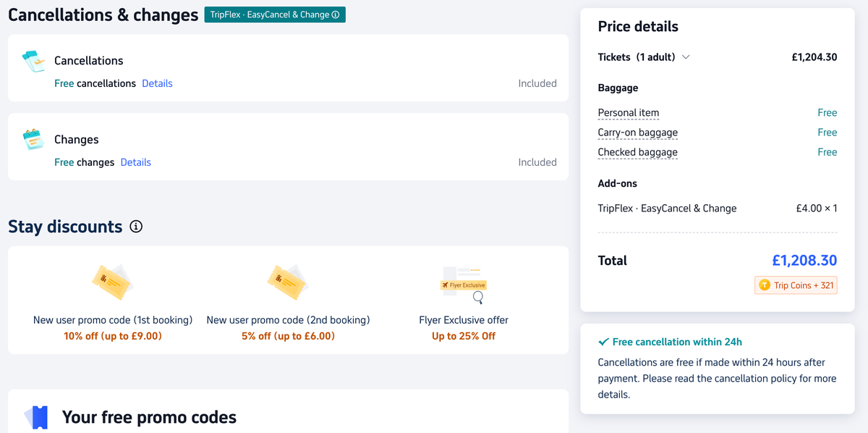Click the TripFlex · EasyCancel & Change badge
Viewport: 868px width, 433px height.
click(275, 14)
